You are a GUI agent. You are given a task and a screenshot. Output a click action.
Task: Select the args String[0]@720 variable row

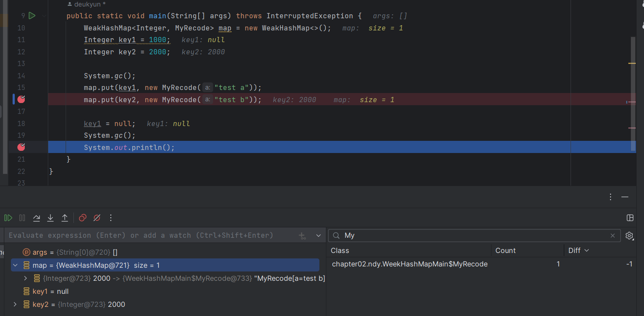click(x=165, y=252)
